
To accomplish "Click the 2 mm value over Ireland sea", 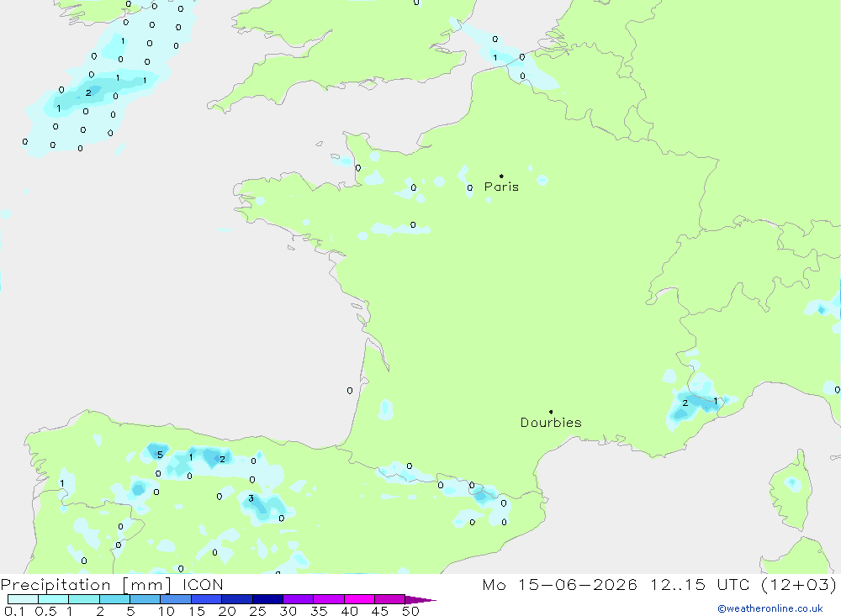I will pyautogui.click(x=88, y=92).
